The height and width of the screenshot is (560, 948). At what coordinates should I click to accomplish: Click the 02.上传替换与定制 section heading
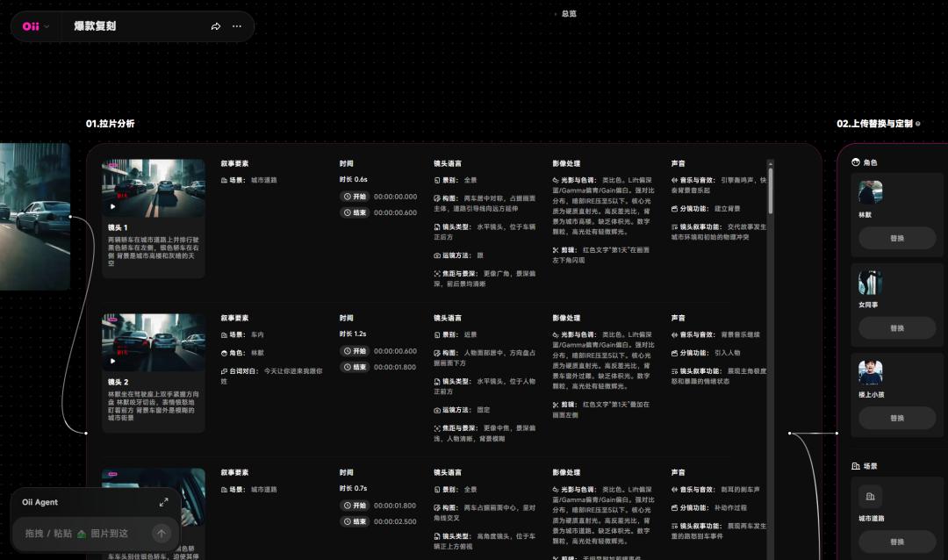tap(874, 124)
